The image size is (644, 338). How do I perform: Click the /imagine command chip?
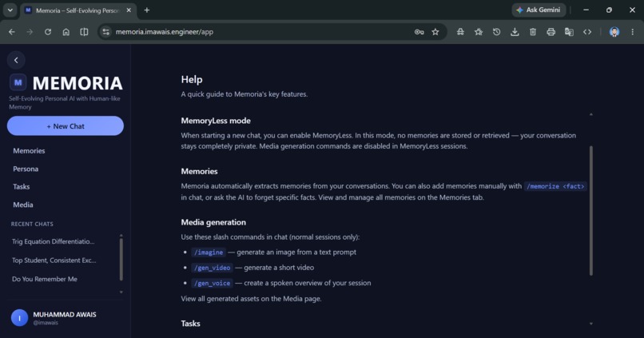(x=209, y=253)
